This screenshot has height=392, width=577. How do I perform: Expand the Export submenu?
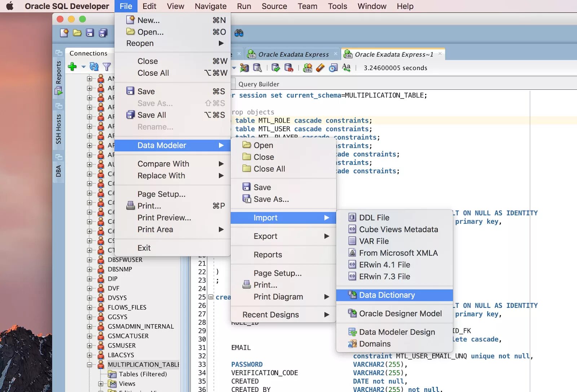pos(283,236)
